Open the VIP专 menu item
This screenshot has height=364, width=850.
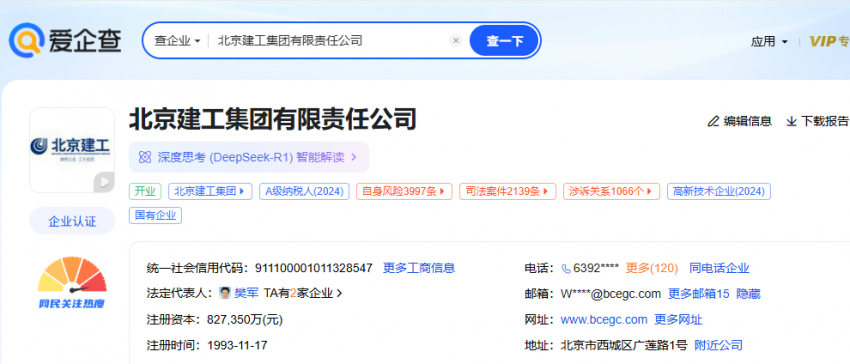[x=829, y=41]
